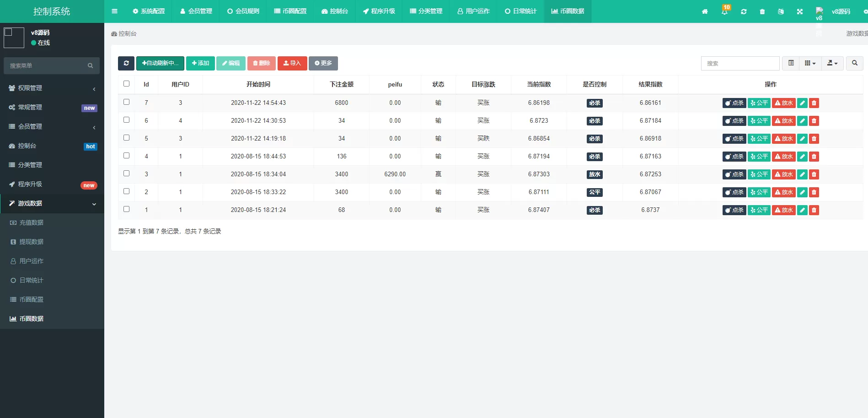Open the columns grid dropdown in table toolbar
The height and width of the screenshot is (418, 868).
810,63
